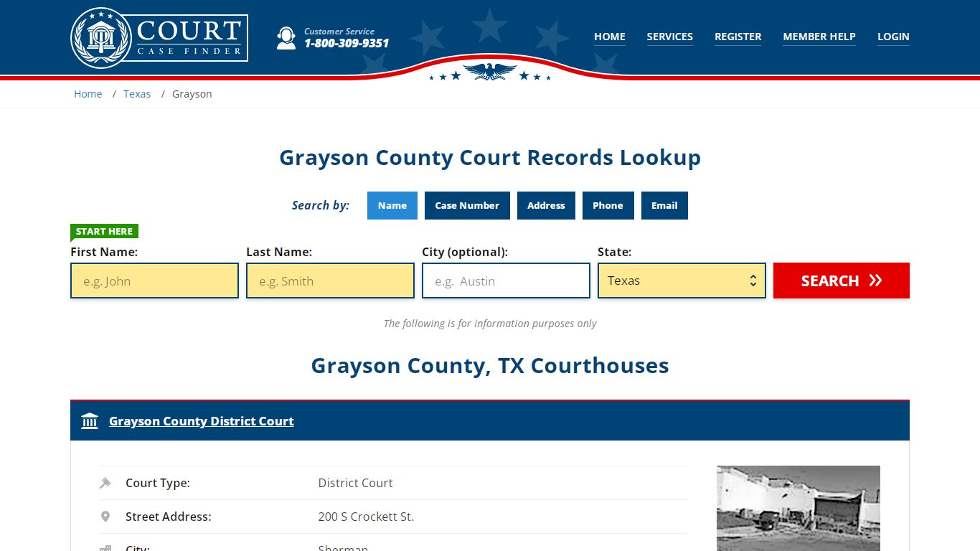Call customer service number 1-800-309-9351
Screen dimensions: 980x551
pyautogui.click(x=347, y=43)
